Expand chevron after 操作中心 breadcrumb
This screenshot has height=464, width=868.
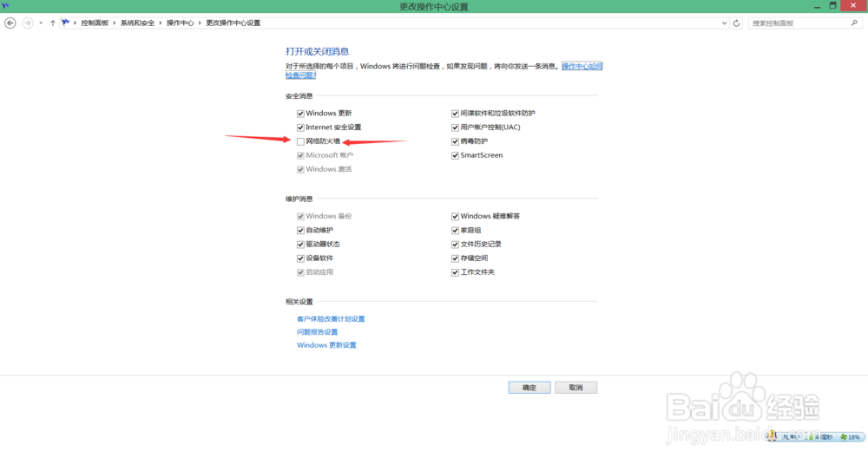point(200,23)
